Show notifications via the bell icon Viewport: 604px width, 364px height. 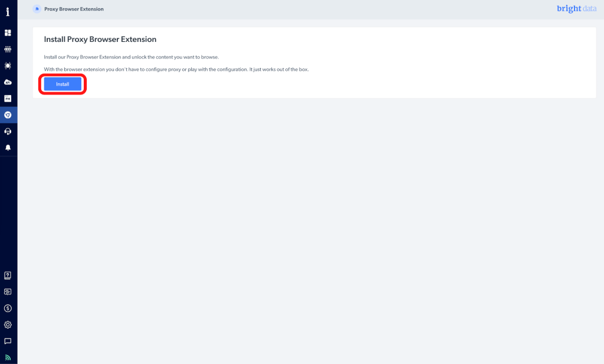click(8, 147)
